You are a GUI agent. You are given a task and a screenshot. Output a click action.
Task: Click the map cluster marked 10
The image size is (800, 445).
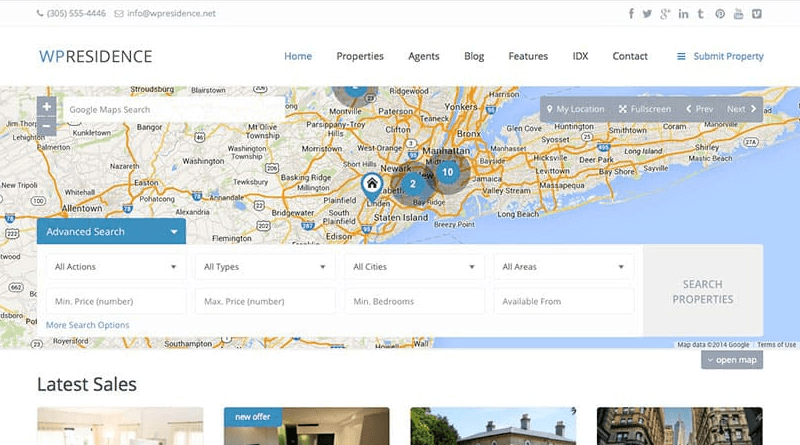[447, 172]
